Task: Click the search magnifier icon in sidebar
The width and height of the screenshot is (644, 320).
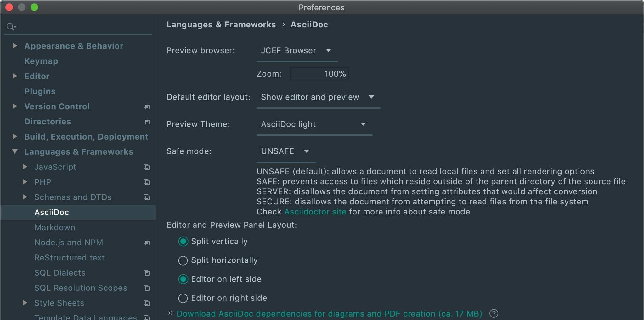Action: 11,27
